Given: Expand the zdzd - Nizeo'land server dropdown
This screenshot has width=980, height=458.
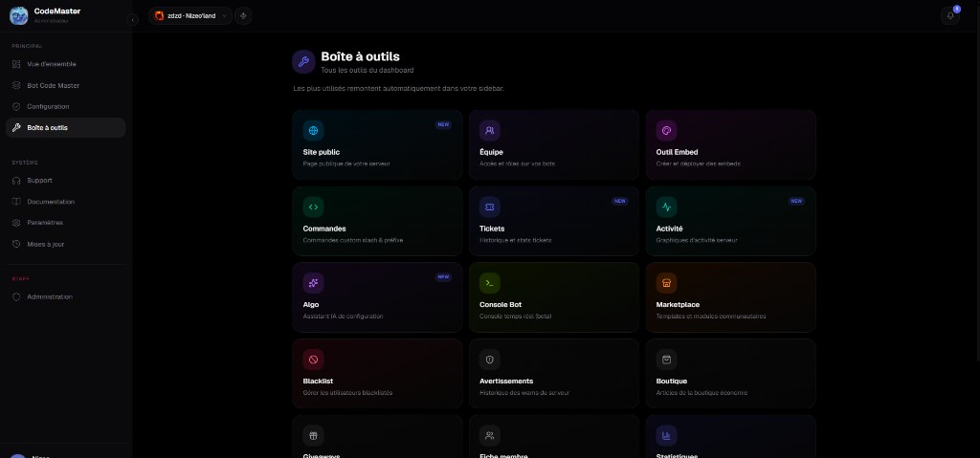Looking at the screenshot, I should pos(190,15).
